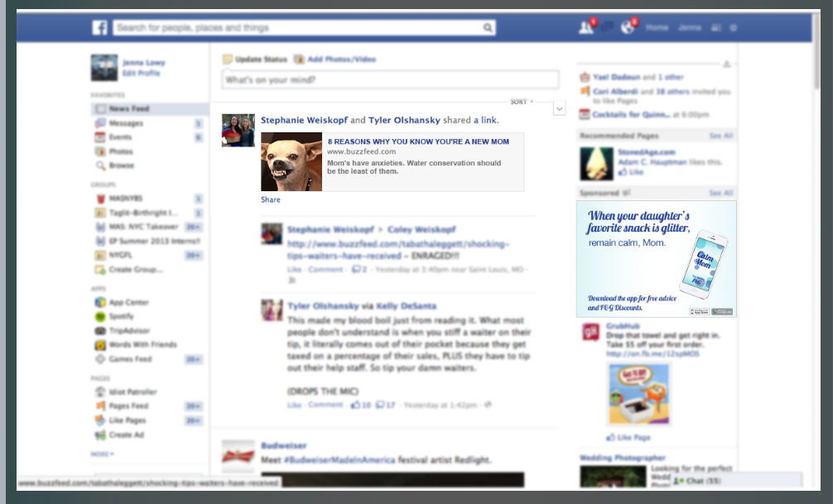The height and width of the screenshot is (504, 833).
Task: Open the privacy shortcuts icon beside Jenna
Action: pyautogui.click(x=715, y=27)
